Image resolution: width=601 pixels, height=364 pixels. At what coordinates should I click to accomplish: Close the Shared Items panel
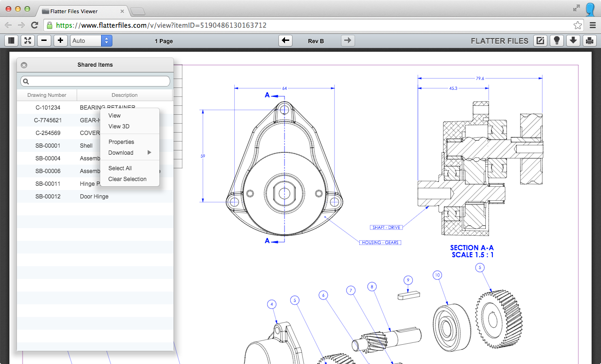point(24,65)
